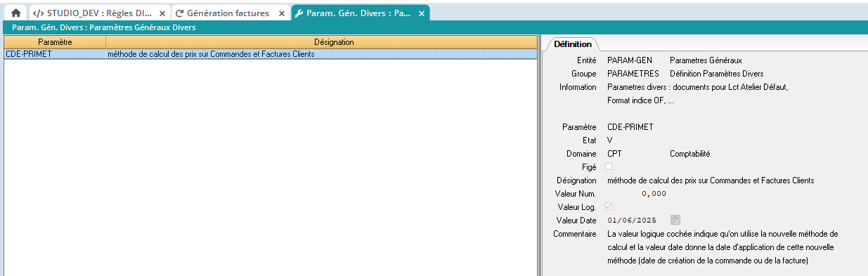Close the Param. Gén. Divers tab
Image resolution: width=868 pixels, height=276 pixels.
click(422, 13)
